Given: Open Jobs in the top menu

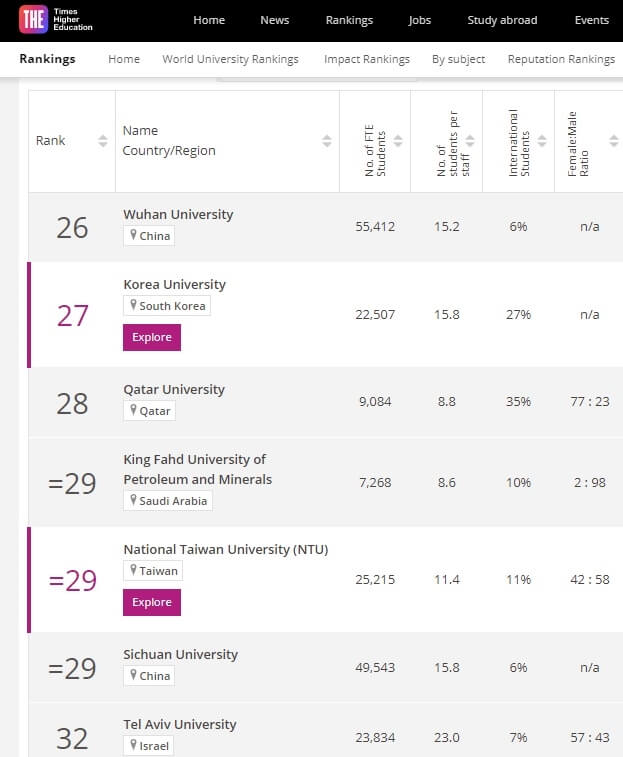Looking at the screenshot, I should [419, 20].
